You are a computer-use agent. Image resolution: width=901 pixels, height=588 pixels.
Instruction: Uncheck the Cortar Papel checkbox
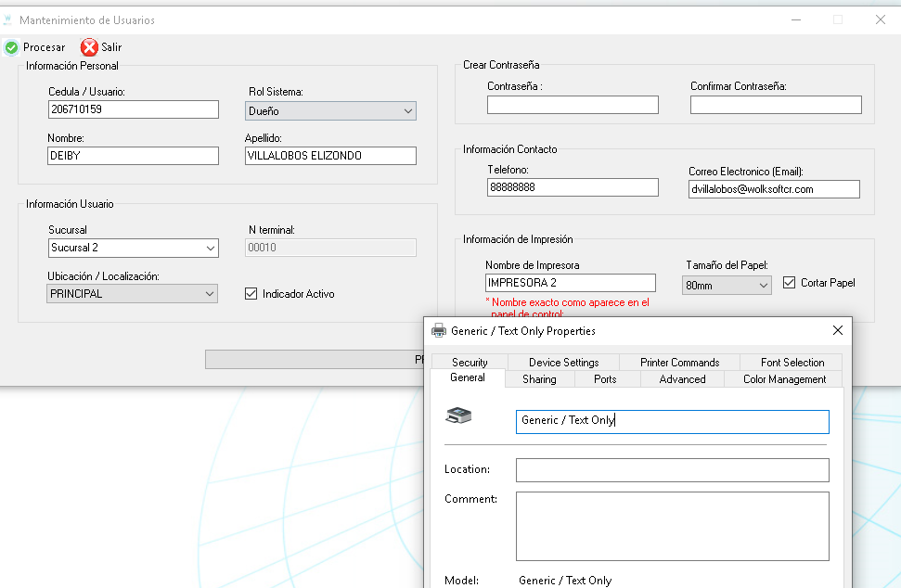click(789, 283)
